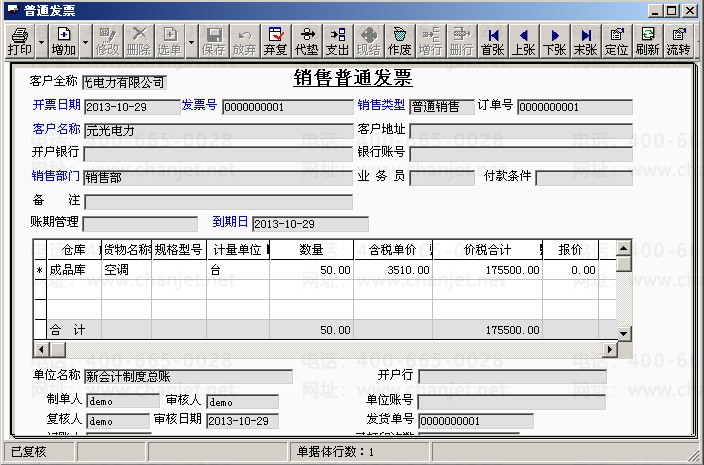Screen dimensions: 704x465
Task: Click the 发货单号 field
Action: pos(476,421)
